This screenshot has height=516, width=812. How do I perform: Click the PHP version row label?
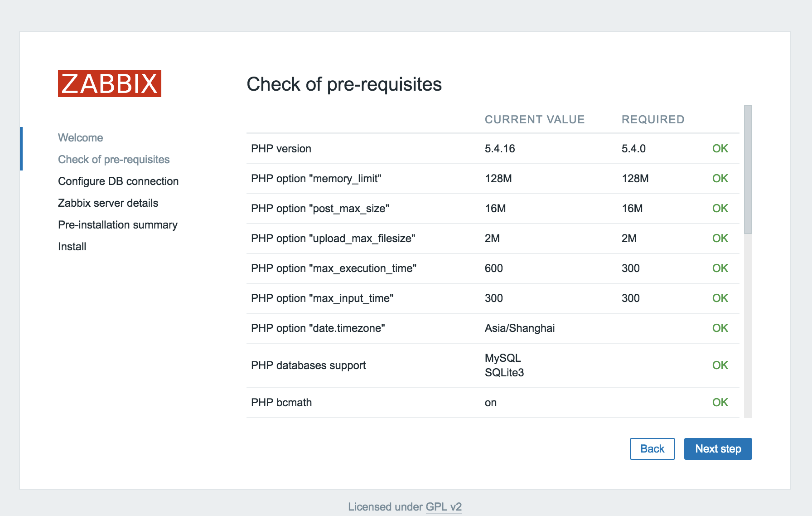[x=281, y=149]
